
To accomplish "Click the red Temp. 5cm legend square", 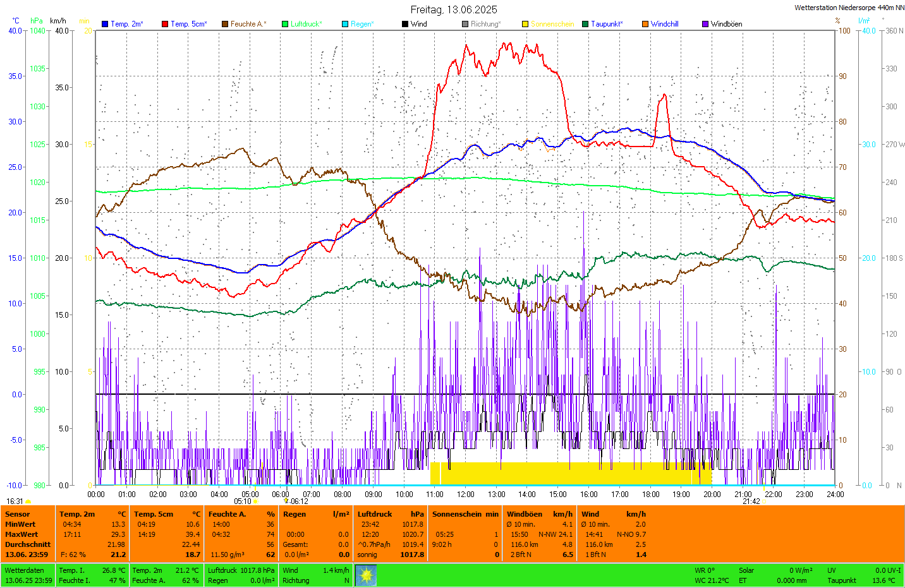I will (x=165, y=24).
